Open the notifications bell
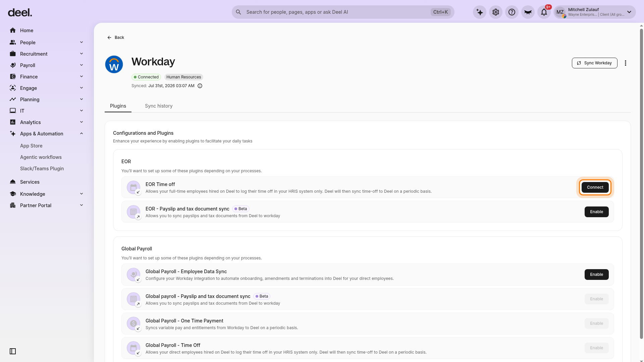The height and width of the screenshot is (362, 644). point(544,12)
